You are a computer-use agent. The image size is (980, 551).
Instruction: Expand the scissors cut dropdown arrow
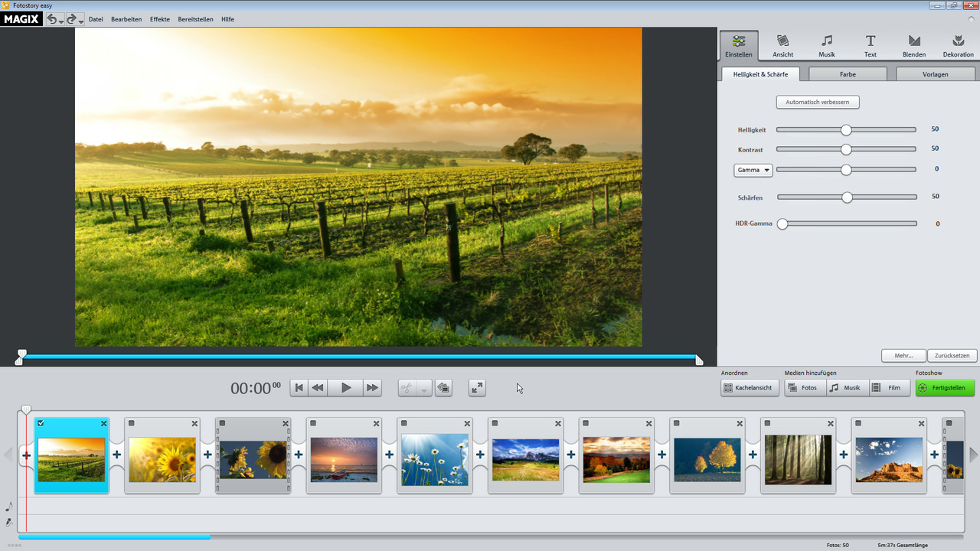pyautogui.click(x=424, y=389)
